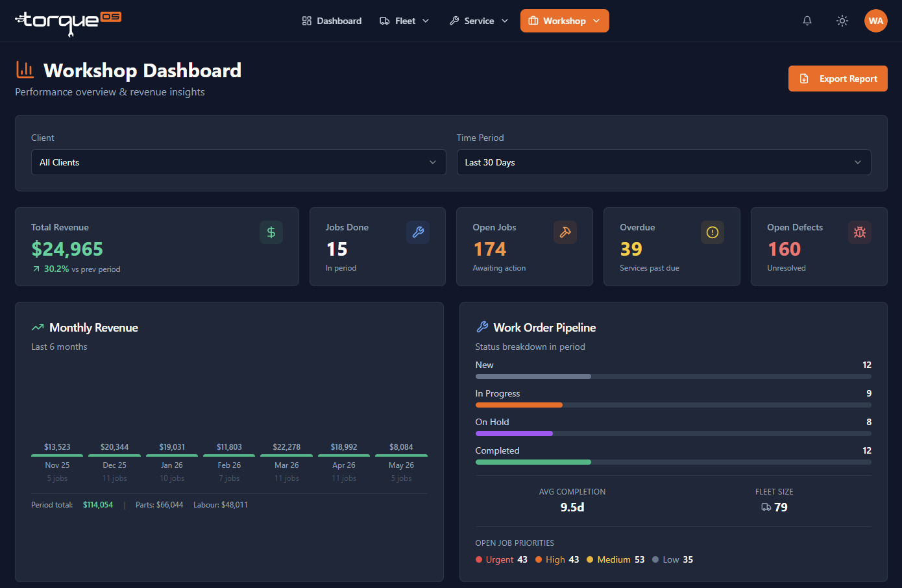This screenshot has height=588, width=902.
Task: Click the $22,278 value
Action: point(286,447)
